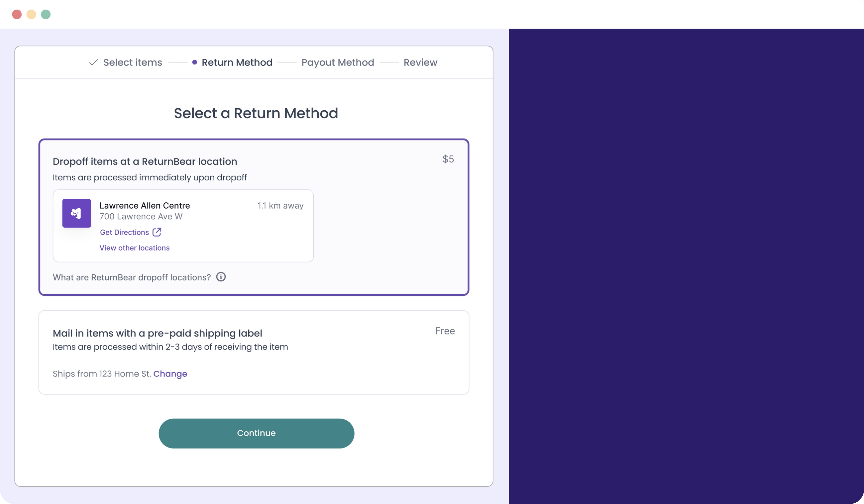
Task: Open the dropoff locations info icon
Action: pos(221,277)
